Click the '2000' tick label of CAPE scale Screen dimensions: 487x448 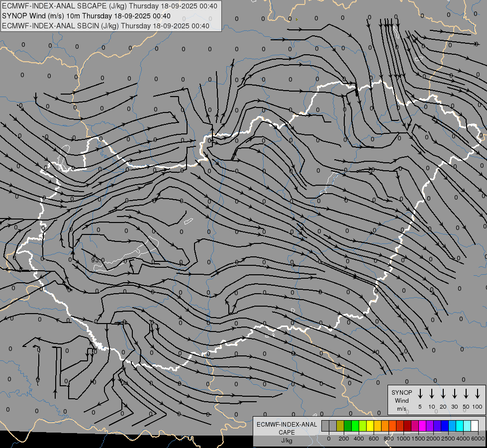tap(433, 439)
